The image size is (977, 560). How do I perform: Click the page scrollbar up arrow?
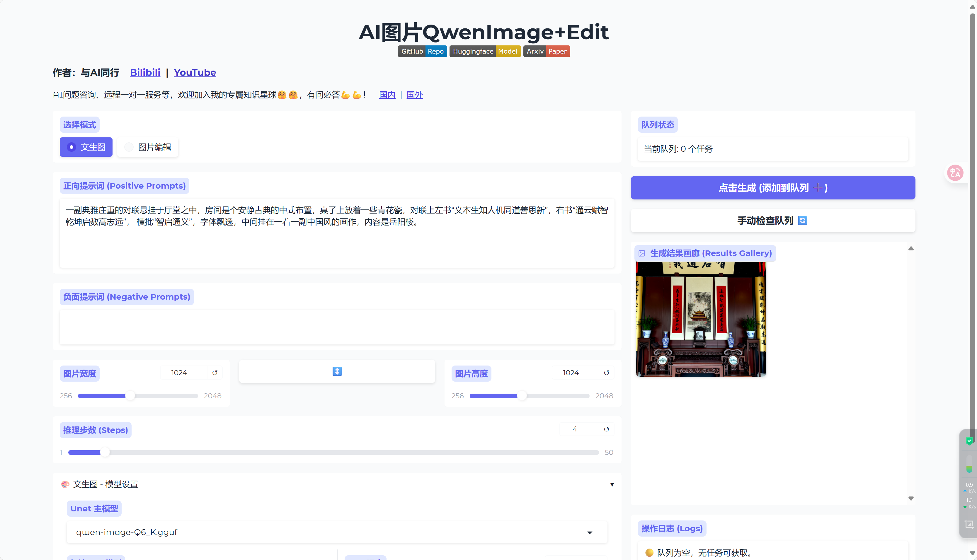tap(972, 7)
